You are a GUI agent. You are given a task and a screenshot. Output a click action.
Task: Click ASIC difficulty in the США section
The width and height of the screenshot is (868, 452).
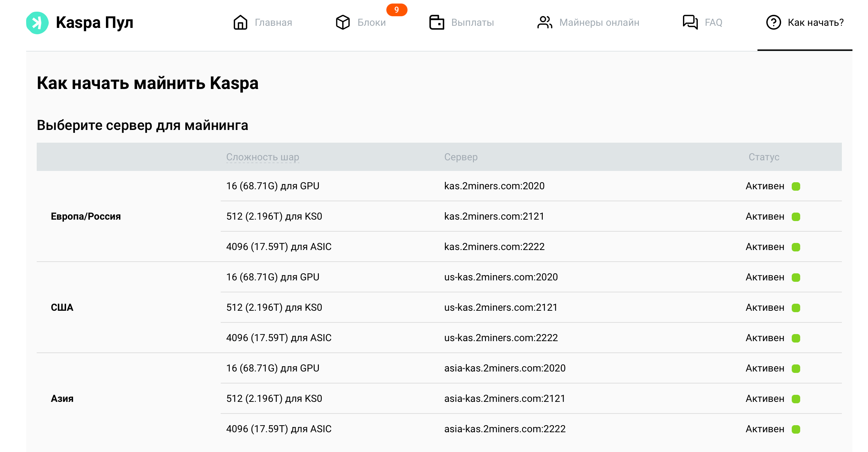pyautogui.click(x=279, y=338)
